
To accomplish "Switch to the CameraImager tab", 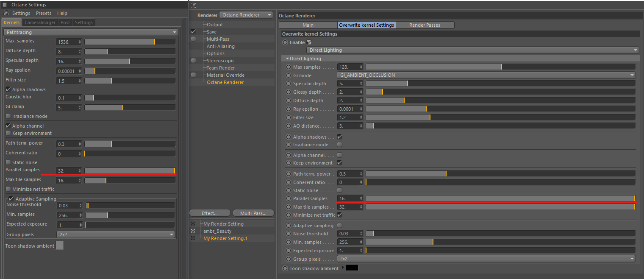I will tap(40, 22).
